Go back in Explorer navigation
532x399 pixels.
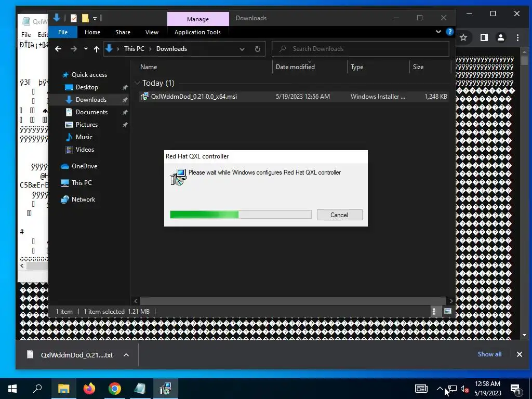(58, 49)
